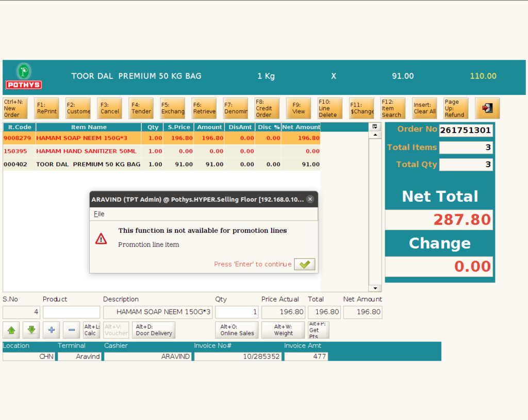Click the S.Price column header

(x=179, y=127)
